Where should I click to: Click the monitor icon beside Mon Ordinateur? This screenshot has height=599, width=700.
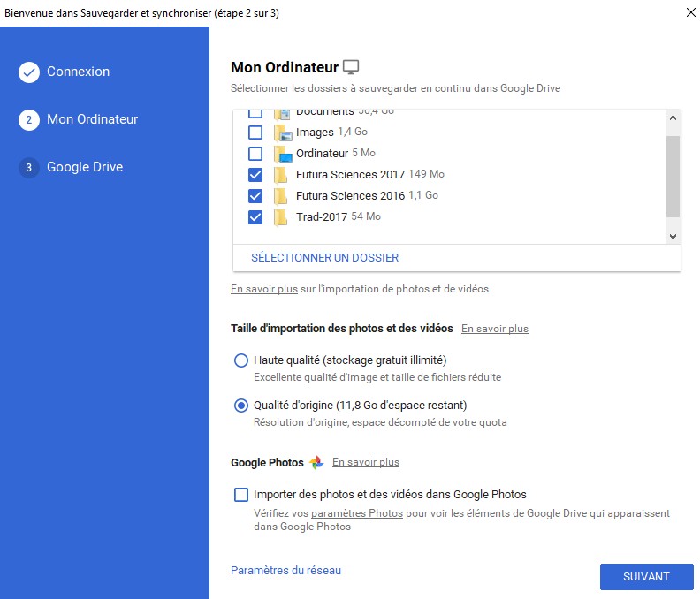tap(351, 67)
